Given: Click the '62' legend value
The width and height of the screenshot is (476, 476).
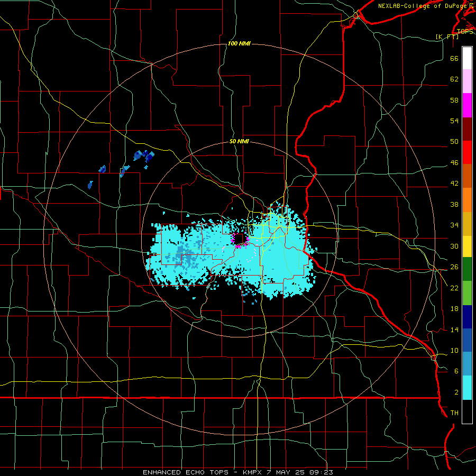Looking at the screenshot, I should 454,79.
